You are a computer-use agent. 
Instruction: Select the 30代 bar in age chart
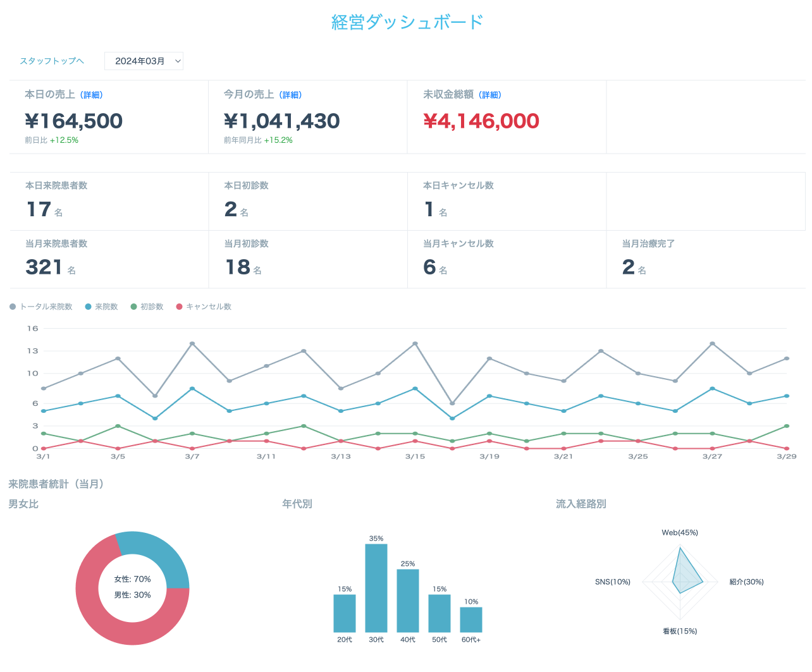(376, 588)
